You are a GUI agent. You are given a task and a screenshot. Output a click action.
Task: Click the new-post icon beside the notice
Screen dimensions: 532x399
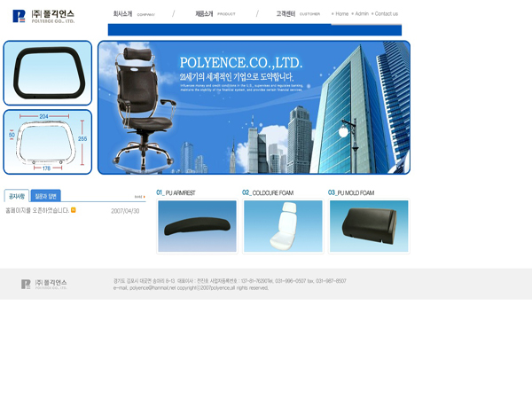pyautogui.click(x=74, y=210)
